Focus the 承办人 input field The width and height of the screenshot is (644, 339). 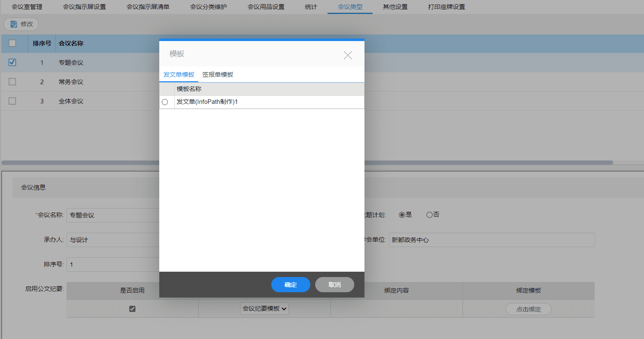pyautogui.click(x=113, y=240)
